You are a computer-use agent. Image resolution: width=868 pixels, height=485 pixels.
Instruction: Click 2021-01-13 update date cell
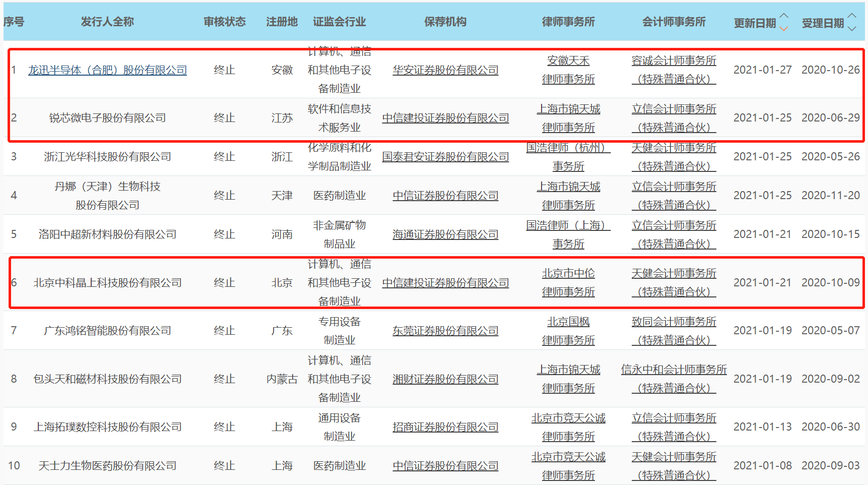tap(762, 427)
